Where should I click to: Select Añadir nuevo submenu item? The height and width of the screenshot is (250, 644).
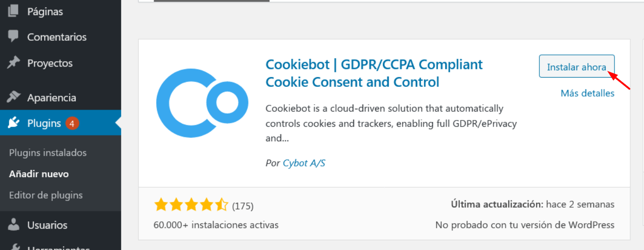[39, 174]
